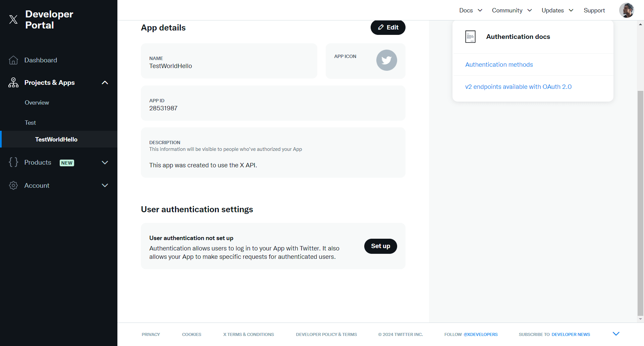Screen dimensions: 644x346
Task: Expand the footer chevron arrow
Action: click(616, 334)
